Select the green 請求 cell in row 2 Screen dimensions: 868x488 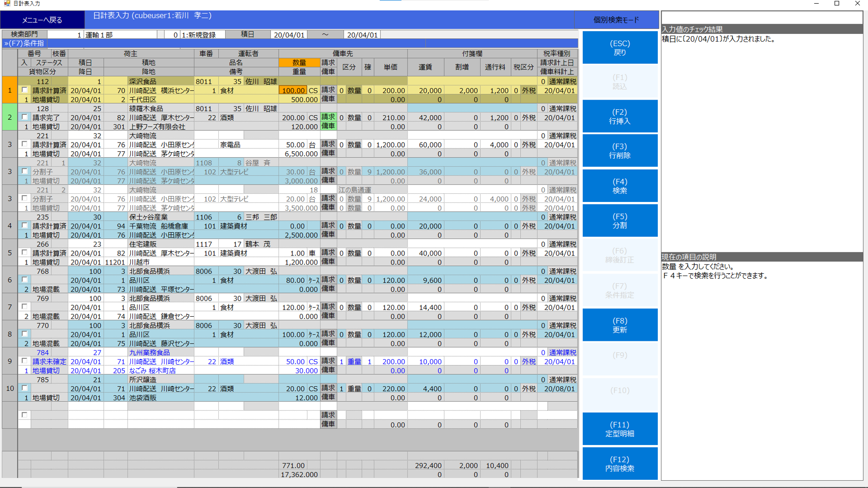click(328, 117)
